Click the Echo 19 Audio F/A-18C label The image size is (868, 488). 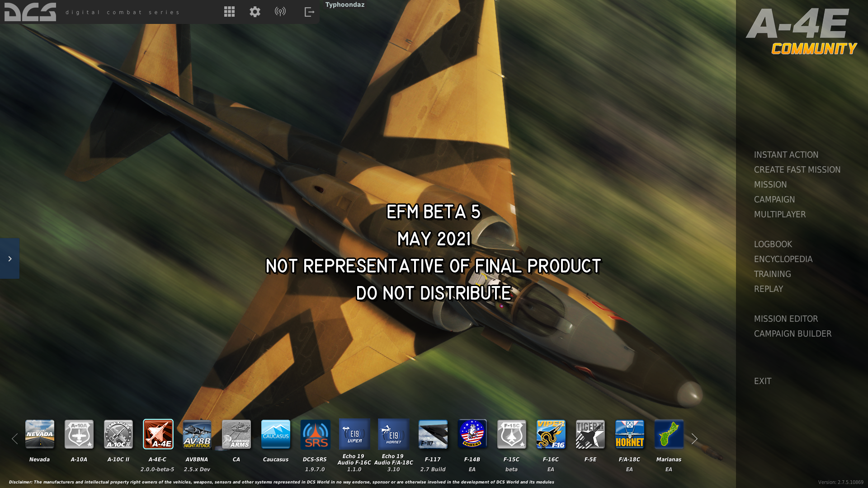393,460
